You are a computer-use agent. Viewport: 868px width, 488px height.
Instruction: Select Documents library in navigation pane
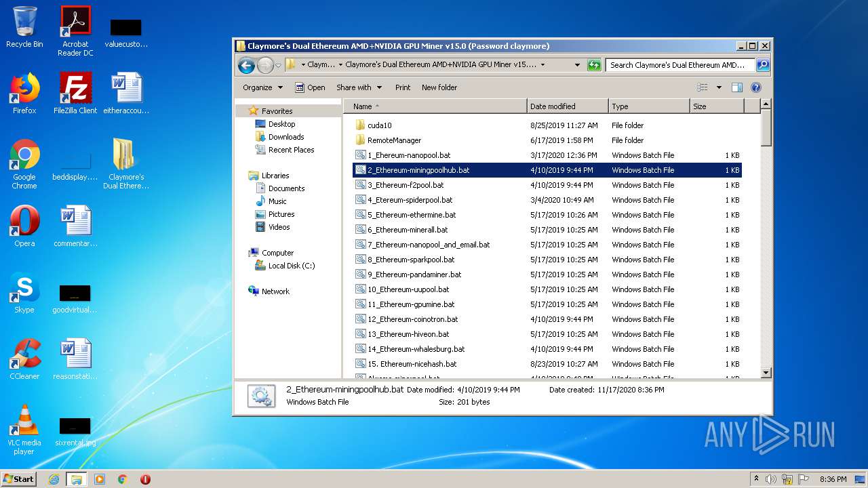pos(286,188)
